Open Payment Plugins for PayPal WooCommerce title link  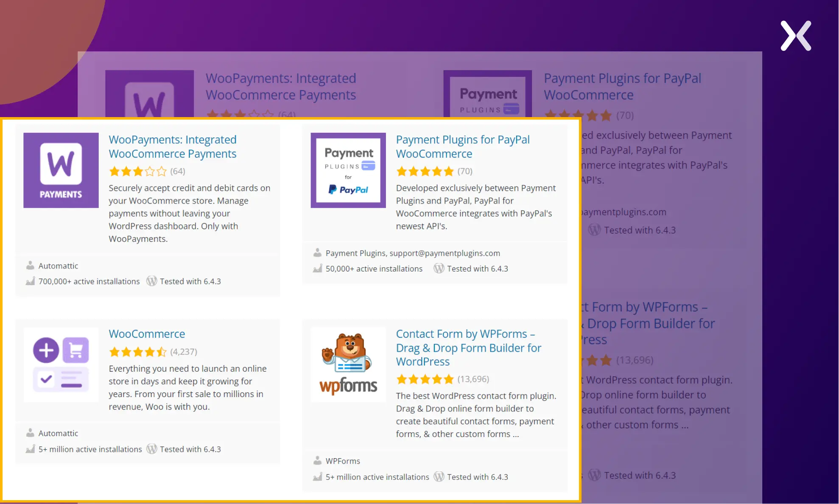pyautogui.click(x=463, y=146)
